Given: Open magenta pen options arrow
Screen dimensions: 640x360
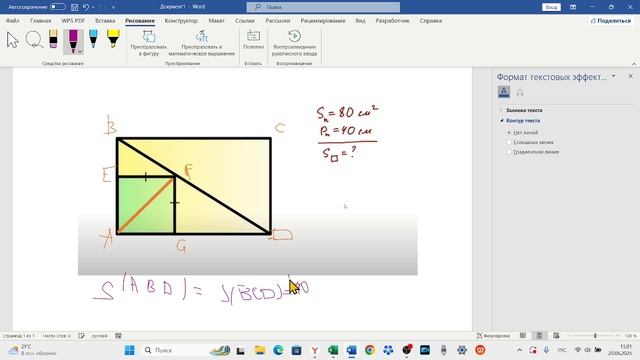Looking at the screenshot, I should 80,51.
